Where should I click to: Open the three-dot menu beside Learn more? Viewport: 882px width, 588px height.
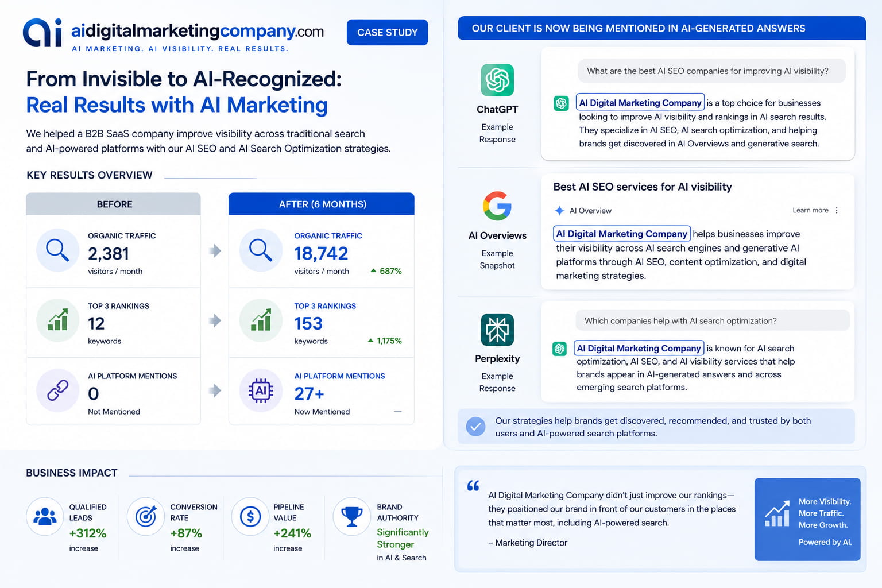[837, 210]
